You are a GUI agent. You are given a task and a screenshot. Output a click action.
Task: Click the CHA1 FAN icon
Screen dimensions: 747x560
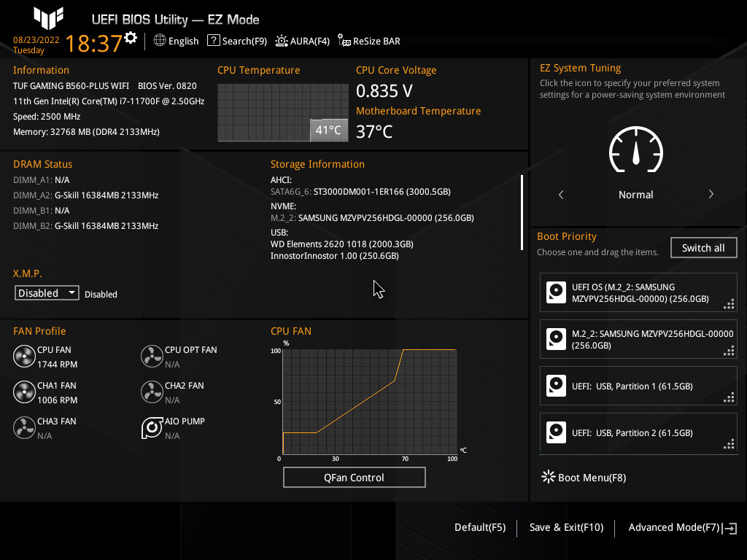point(24,392)
